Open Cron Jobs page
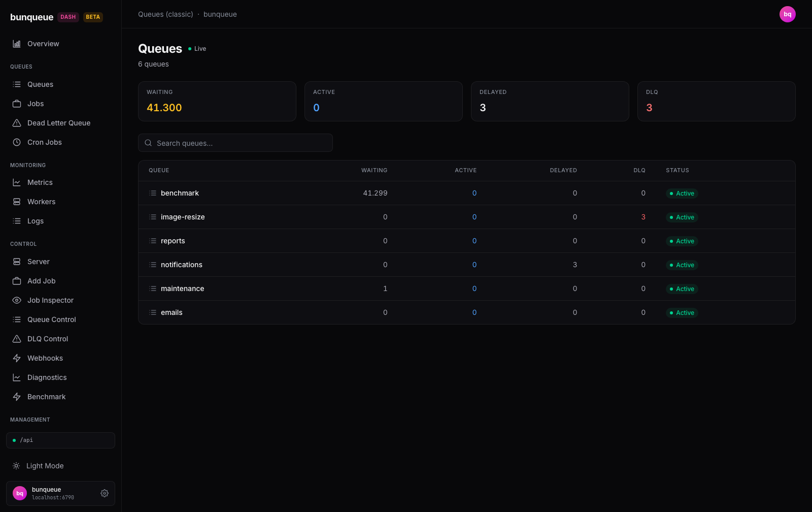The image size is (812, 512). (x=60, y=142)
